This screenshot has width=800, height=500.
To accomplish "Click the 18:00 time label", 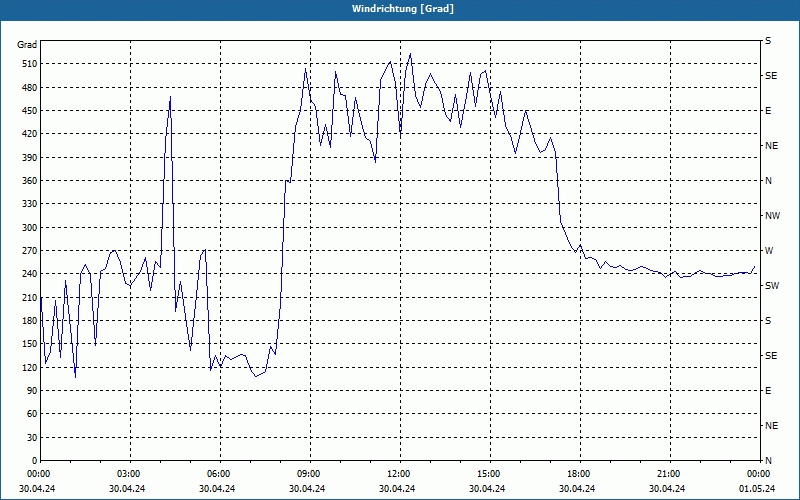I will coord(578,474).
